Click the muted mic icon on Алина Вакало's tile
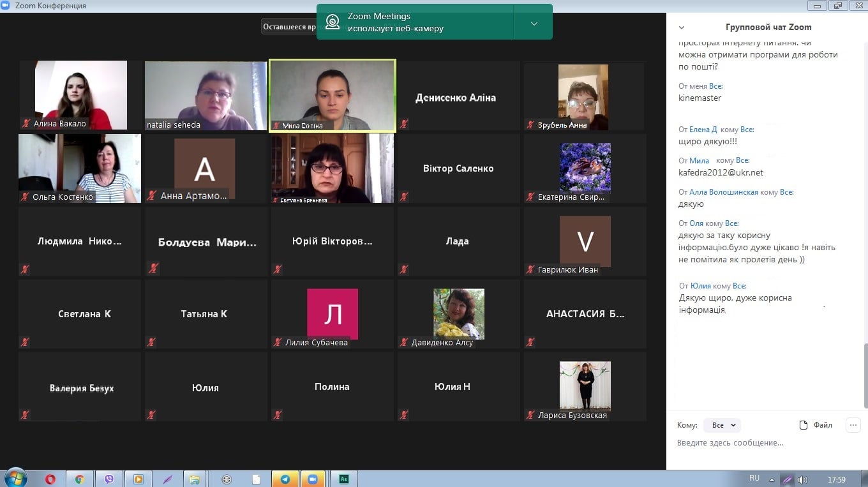868x487 pixels. [26, 124]
